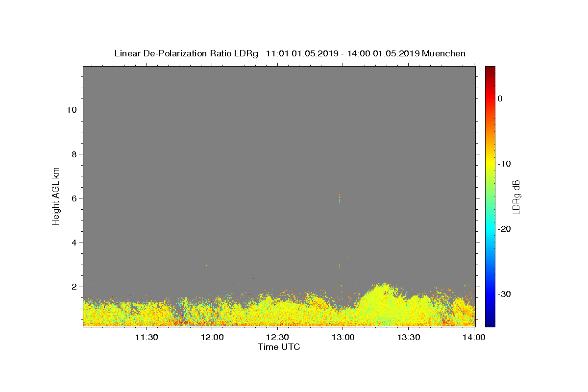The width and height of the screenshot is (588, 392).
Task: Click the colorbar value label 0
Action: click(x=500, y=98)
